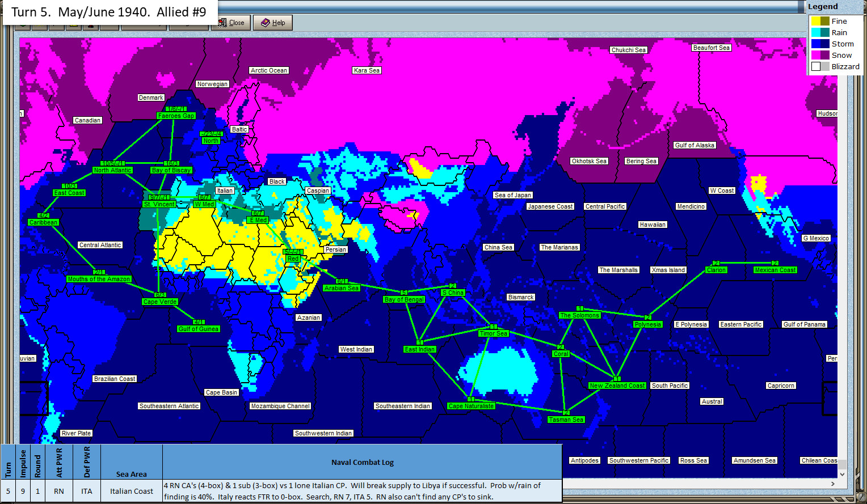Click the Cape Basin label
This screenshot has height=504, width=867.
coord(222,392)
